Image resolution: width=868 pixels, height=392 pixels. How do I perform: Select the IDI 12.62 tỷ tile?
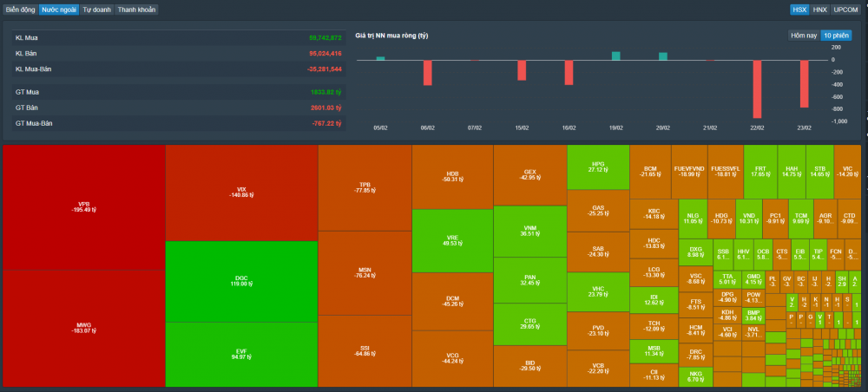(654, 300)
